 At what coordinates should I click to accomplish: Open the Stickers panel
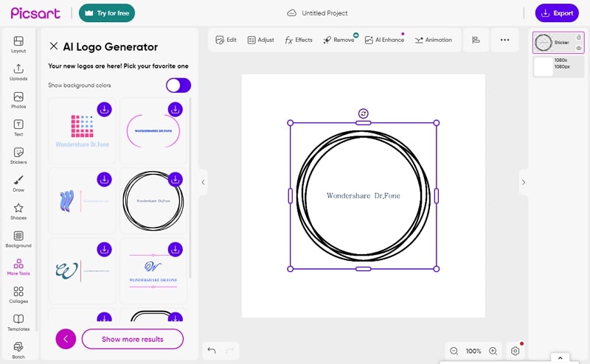pyautogui.click(x=18, y=155)
